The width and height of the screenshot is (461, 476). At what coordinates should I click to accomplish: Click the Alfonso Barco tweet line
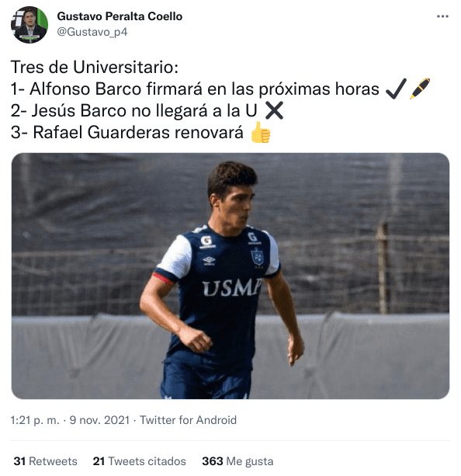195,89
